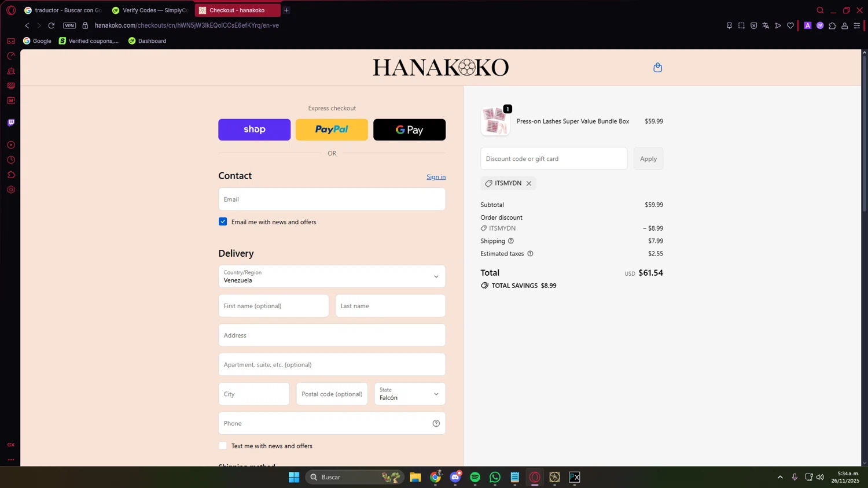
Task: Focus the Address field
Action: tap(332, 335)
